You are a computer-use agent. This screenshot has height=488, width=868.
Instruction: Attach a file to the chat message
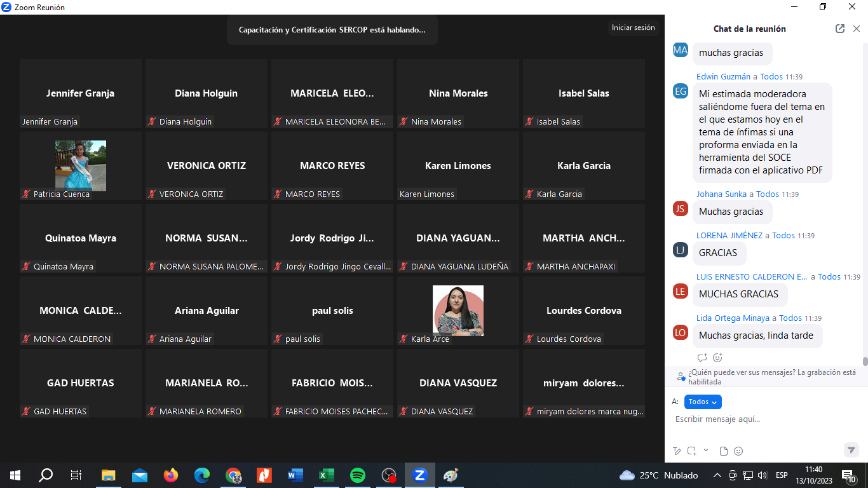(x=723, y=451)
